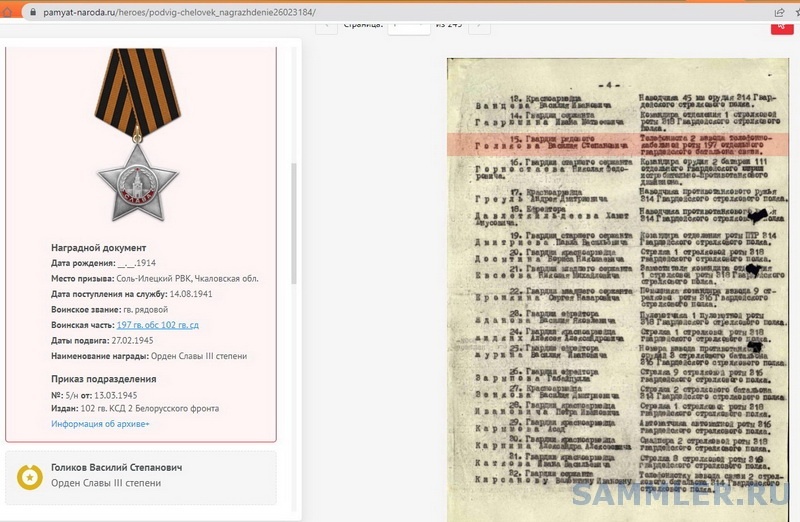Viewport: 800px width, 522px height.
Task: Click document row 19 Дмитриева
Action: [626, 239]
